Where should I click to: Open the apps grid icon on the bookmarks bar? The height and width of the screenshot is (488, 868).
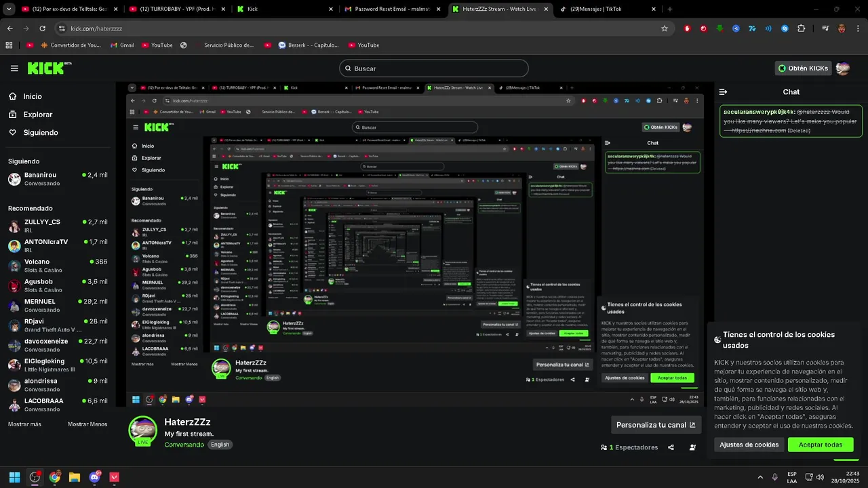[x=9, y=45]
